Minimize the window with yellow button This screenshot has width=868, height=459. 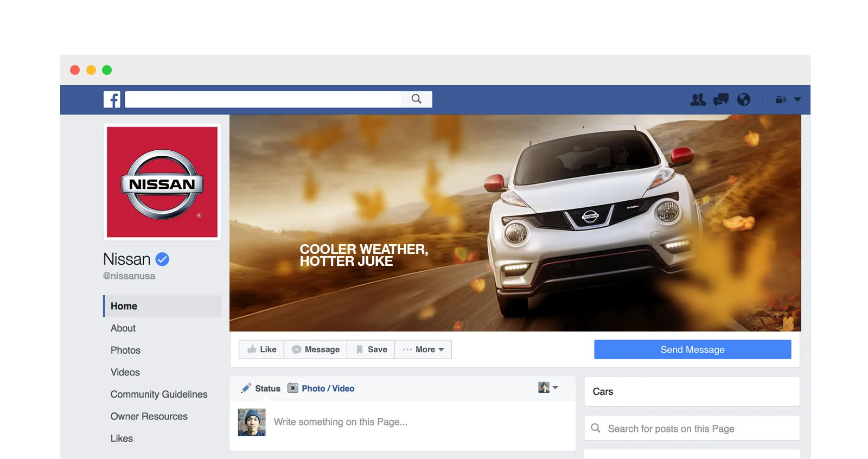tap(91, 70)
